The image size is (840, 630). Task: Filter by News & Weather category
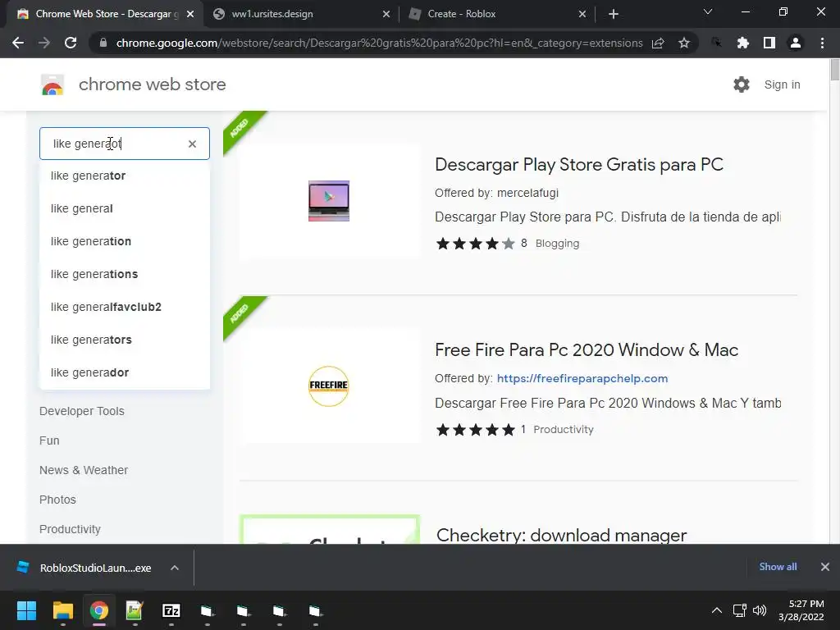click(x=84, y=470)
